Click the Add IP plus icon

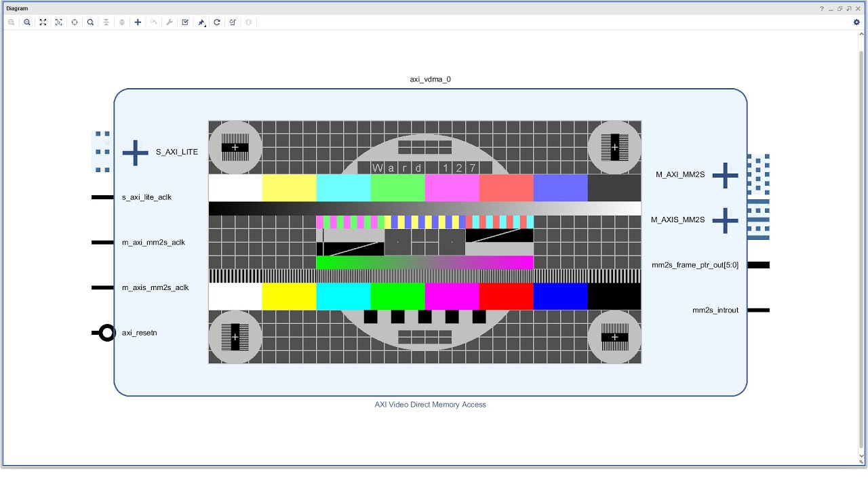(138, 22)
